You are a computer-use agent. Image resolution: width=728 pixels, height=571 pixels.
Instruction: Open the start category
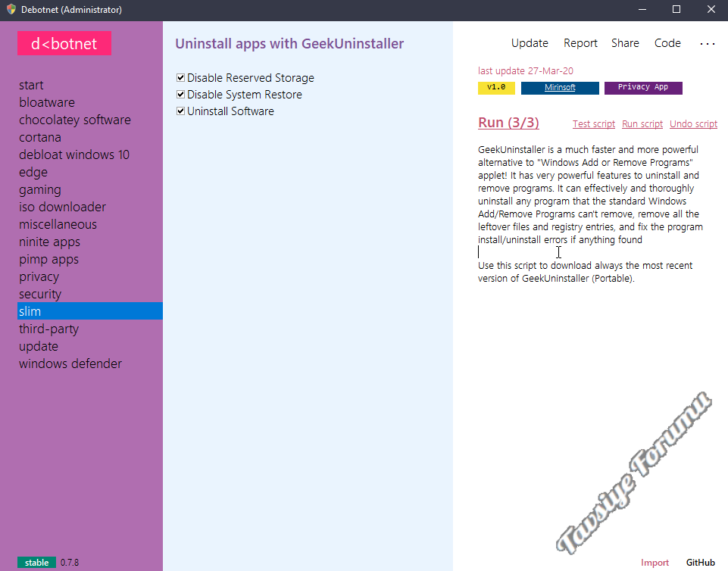31,85
